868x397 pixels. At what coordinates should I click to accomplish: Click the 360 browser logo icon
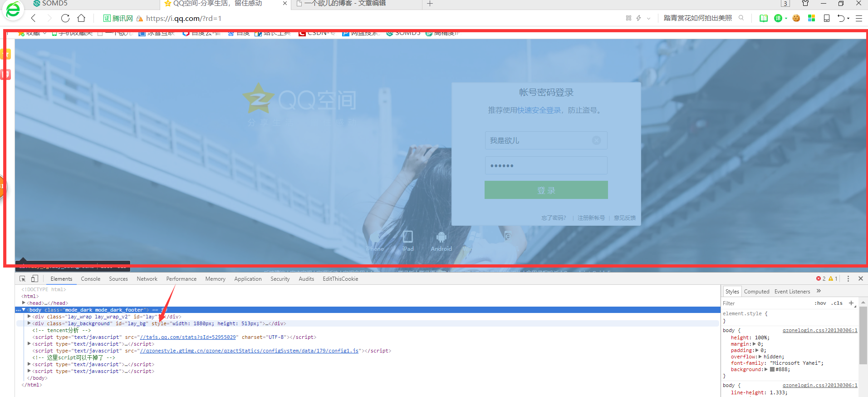13,10
